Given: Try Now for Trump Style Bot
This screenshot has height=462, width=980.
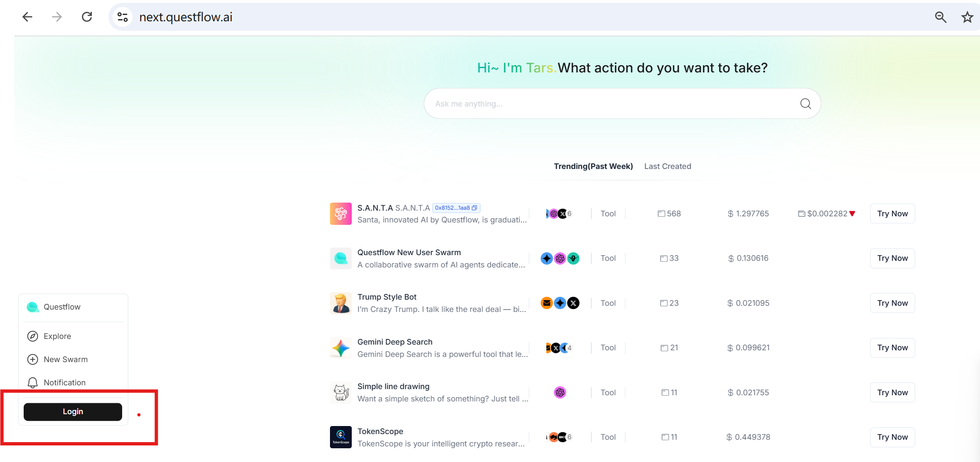Looking at the screenshot, I should pyautogui.click(x=892, y=303).
